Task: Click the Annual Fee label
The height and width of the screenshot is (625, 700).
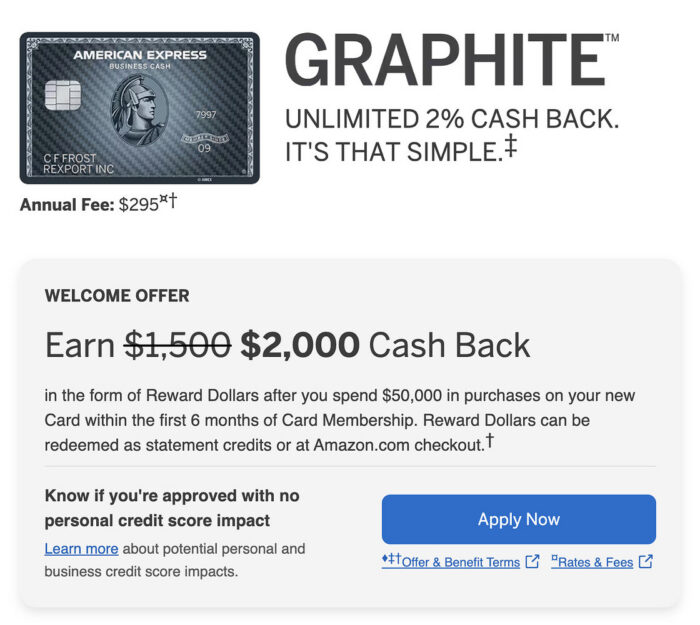Action: coord(67,206)
